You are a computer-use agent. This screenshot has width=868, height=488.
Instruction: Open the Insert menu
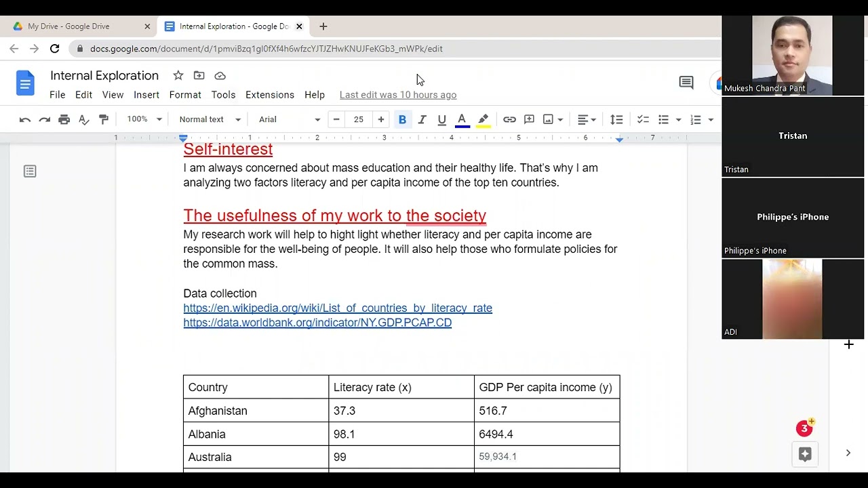[146, 95]
